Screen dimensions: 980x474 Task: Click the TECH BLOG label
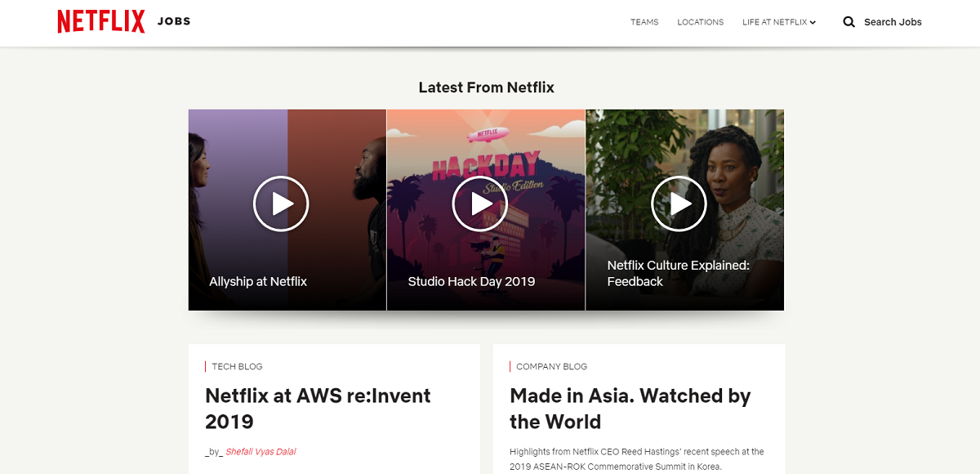[237, 367]
